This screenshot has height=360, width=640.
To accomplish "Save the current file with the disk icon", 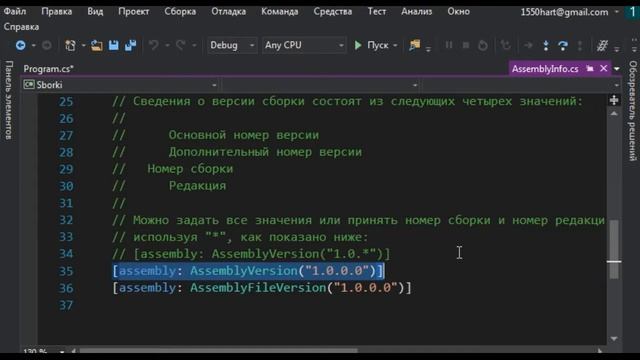I will (113, 45).
